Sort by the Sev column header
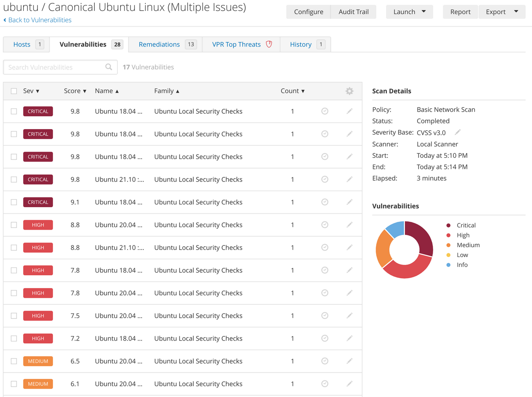Image resolution: width=532 pixels, height=397 pixels. (31, 91)
